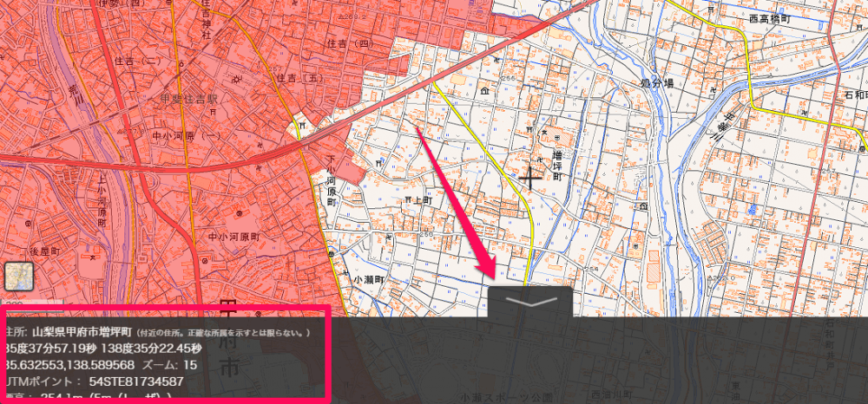
Task: Click the UTM point value 54STE81734587
Action: point(136,381)
